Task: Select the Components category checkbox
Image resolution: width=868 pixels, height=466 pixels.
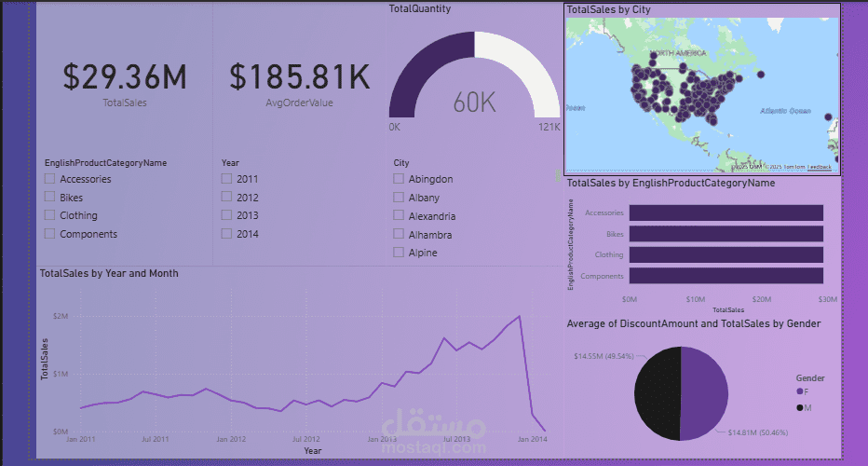Action: (49, 234)
